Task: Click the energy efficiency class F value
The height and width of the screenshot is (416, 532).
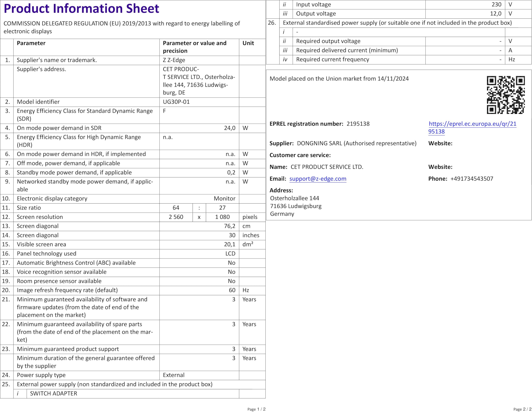Action: (164, 111)
